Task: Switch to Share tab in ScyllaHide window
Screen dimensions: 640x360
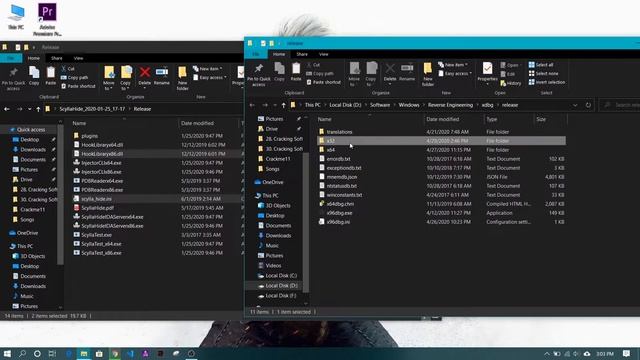Action: pyautogui.click(x=57, y=58)
